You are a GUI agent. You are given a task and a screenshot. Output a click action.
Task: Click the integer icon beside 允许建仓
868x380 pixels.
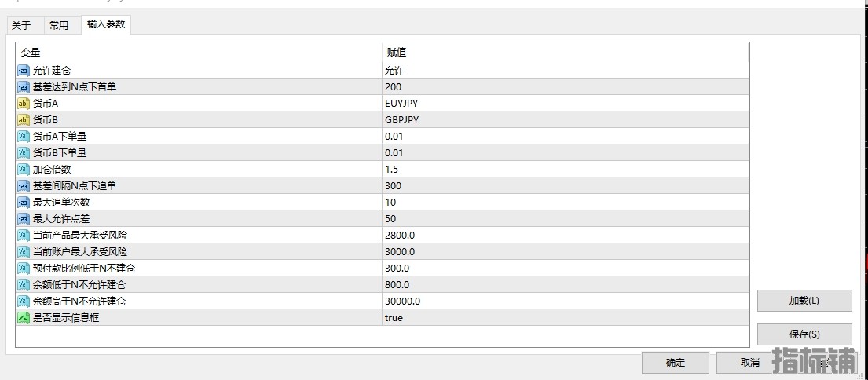pos(24,70)
